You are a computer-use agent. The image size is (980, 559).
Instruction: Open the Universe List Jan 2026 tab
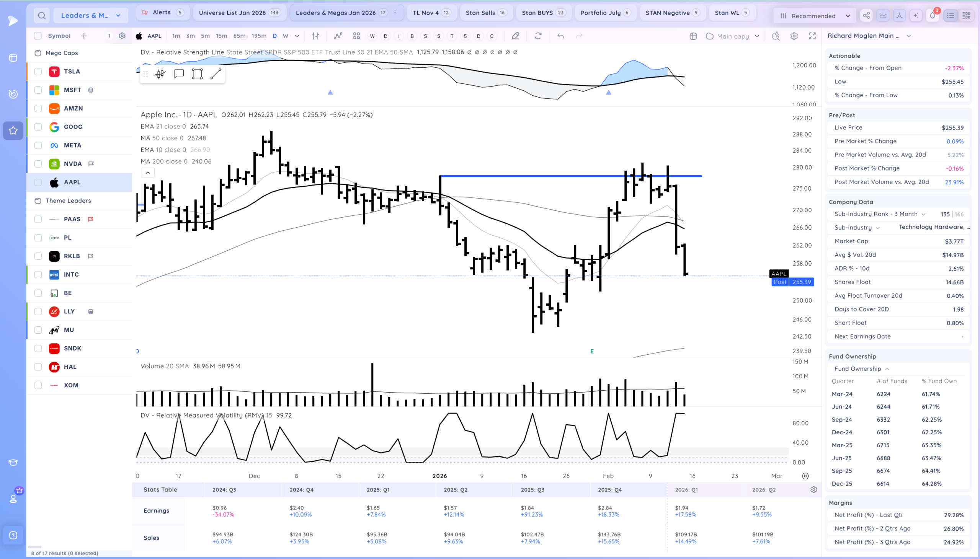240,13
